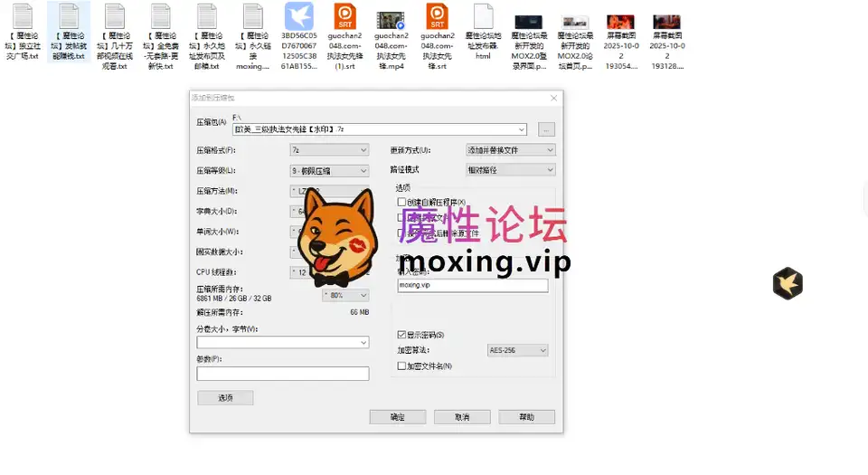868x475 pixels.
Task: Select the 屏幕截图 2025-10-02 193128 thumbnail
Action: coord(666,22)
